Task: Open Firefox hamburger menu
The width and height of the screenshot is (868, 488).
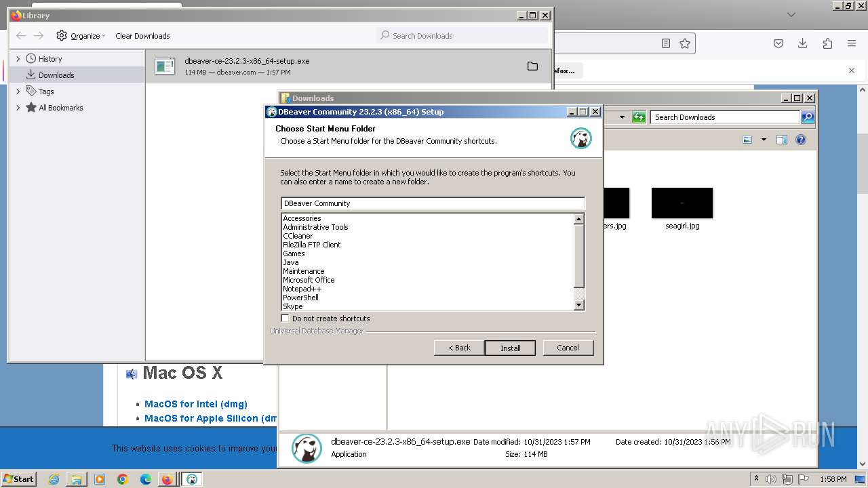Action: [852, 43]
